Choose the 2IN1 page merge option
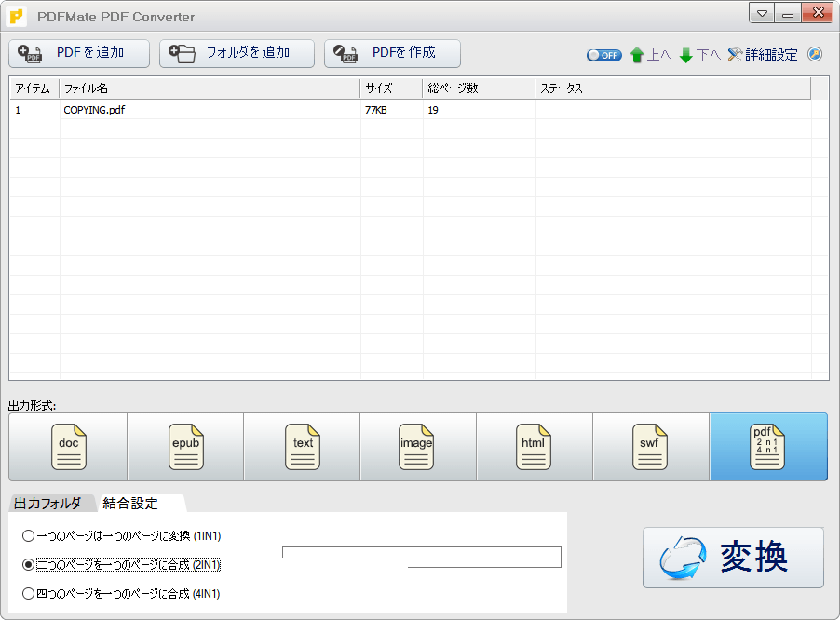This screenshot has width=840, height=620. coord(122,565)
